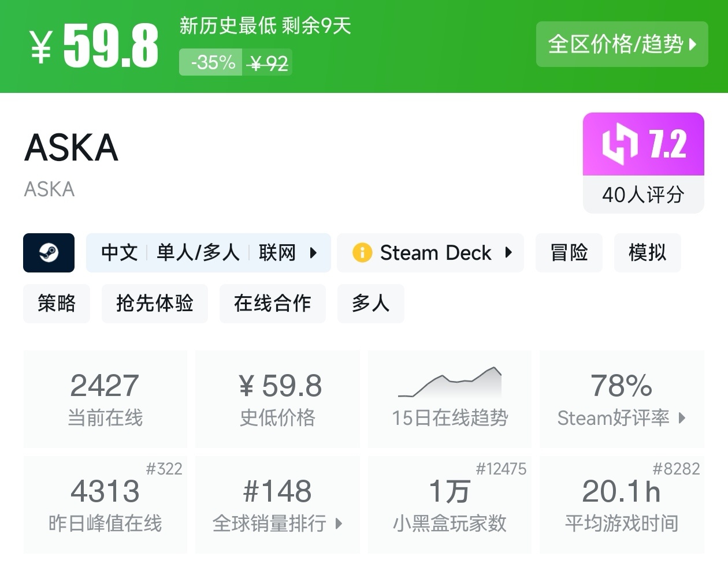Viewport: 728px width, 564px height.
Task: Expand the Steam Deck compatibility arrow
Action: click(508, 253)
